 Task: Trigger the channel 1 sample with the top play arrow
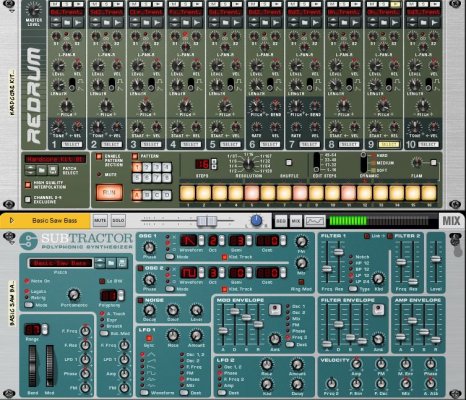[x=79, y=4]
